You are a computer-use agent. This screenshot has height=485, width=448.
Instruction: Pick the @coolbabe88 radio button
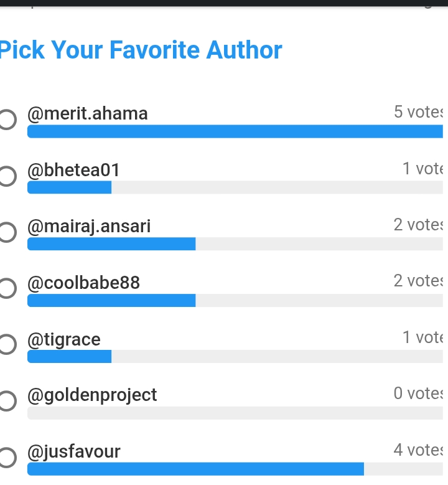pos(6,289)
